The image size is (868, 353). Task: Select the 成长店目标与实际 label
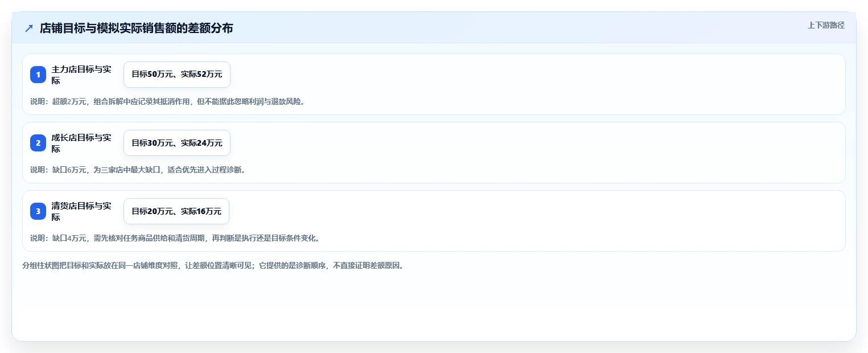[81, 143]
